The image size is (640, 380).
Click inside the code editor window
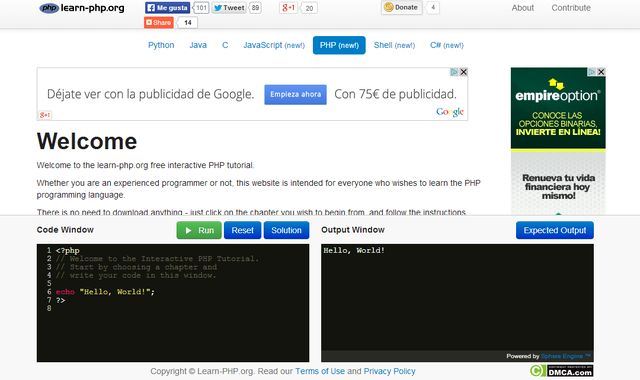(x=173, y=303)
